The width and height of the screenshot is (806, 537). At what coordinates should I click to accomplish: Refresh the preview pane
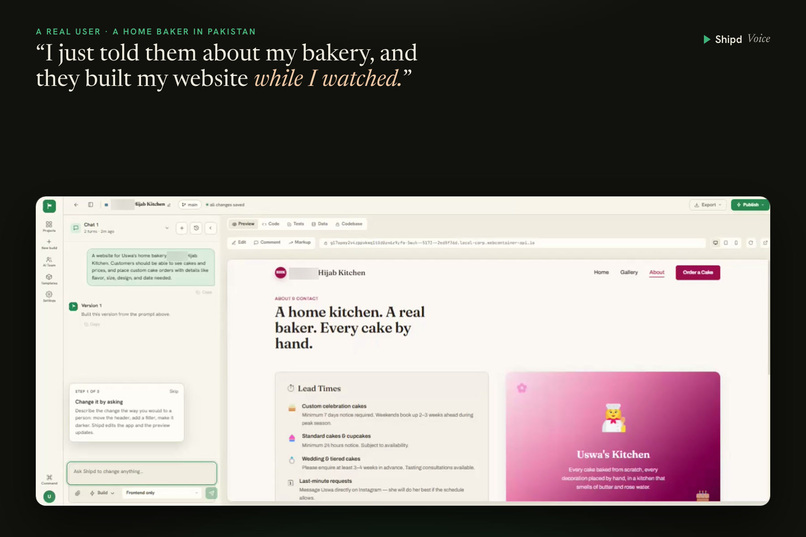tap(751, 243)
